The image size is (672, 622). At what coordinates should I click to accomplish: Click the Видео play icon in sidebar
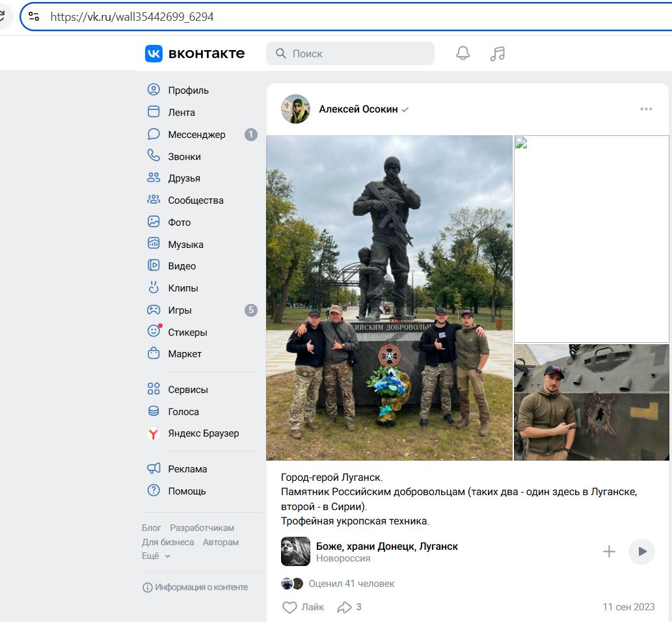click(154, 265)
